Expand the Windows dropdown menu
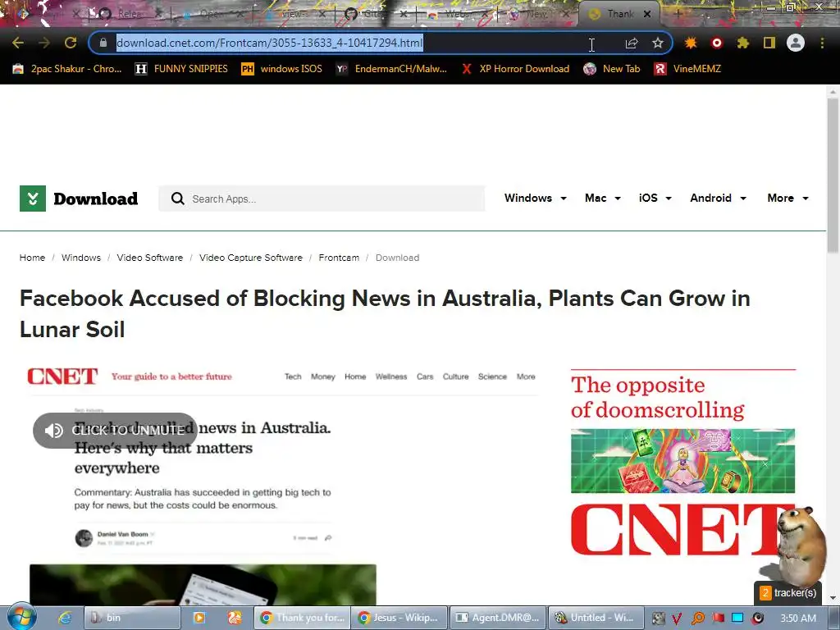This screenshot has height=630, width=840. click(535, 199)
